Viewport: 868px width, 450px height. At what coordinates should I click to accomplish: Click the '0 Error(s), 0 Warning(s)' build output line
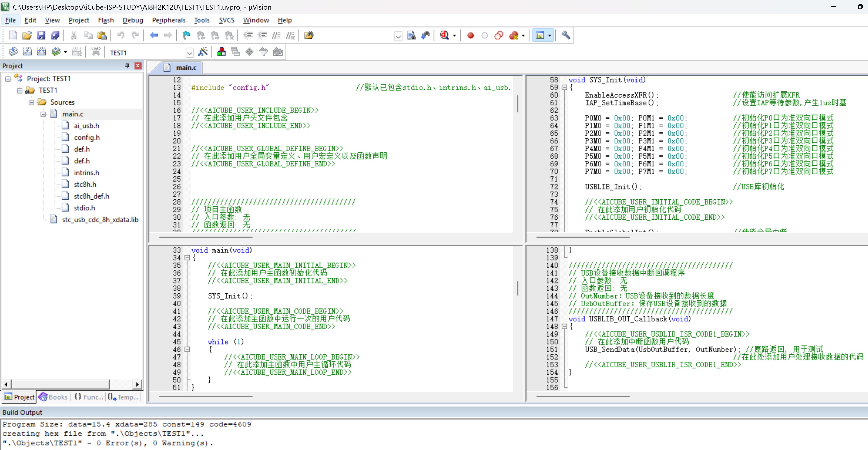tap(108, 443)
